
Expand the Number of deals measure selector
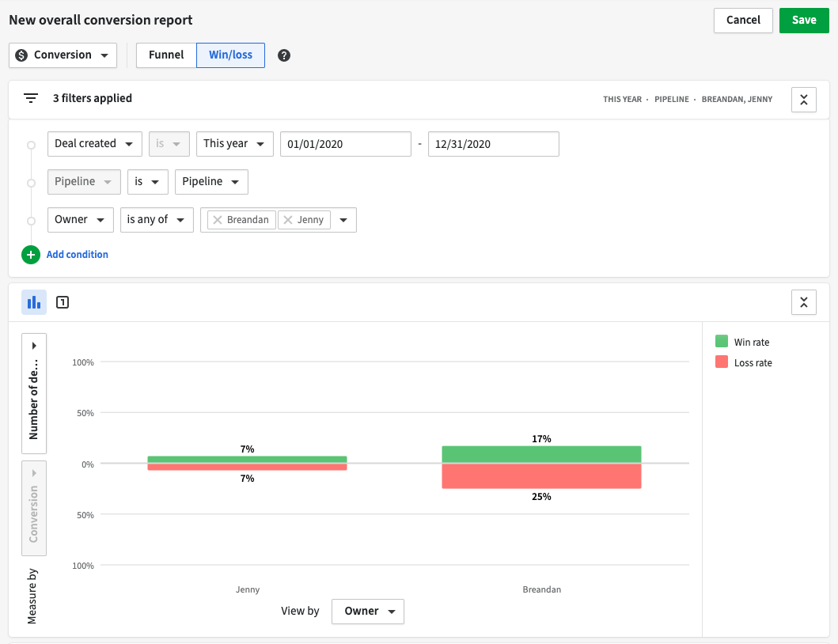pyautogui.click(x=34, y=393)
